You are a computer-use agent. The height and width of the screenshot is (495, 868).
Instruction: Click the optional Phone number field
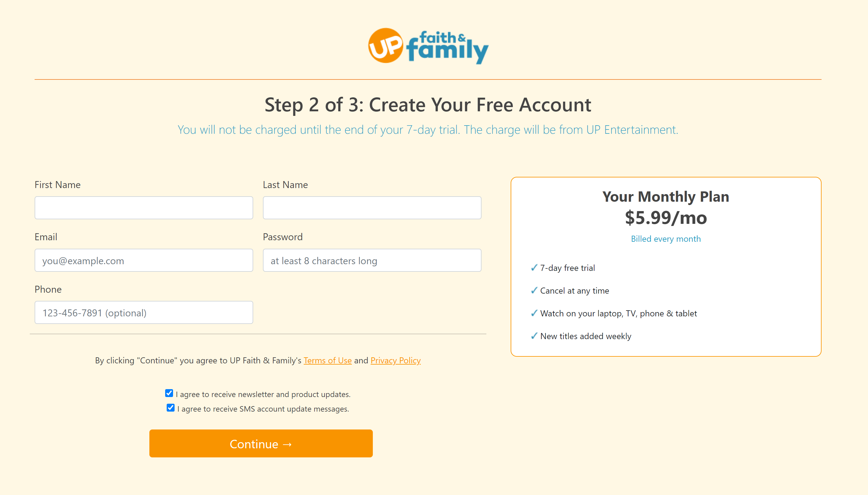[144, 312]
